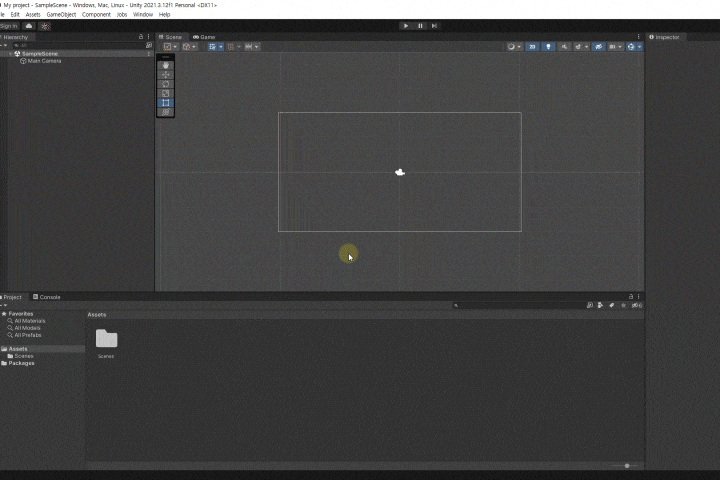Select the Move tool
The height and width of the screenshot is (480, 720).
coord(165,74)
